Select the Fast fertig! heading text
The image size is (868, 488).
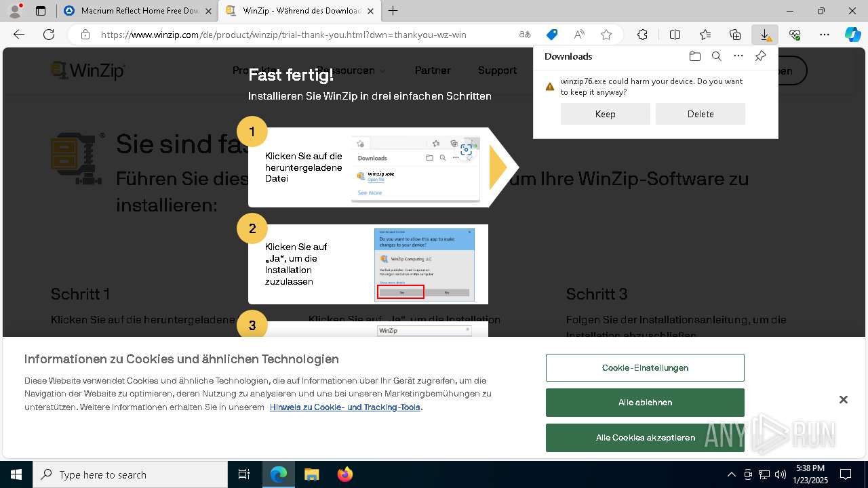pos(291,75)
